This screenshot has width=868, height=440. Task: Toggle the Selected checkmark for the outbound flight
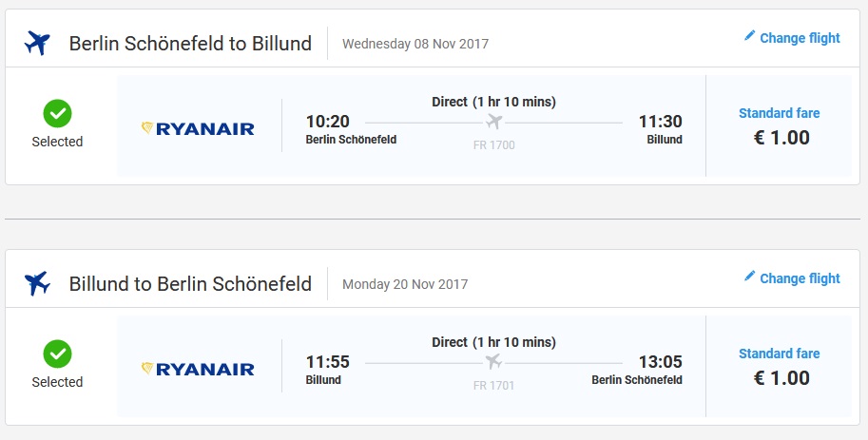[57, 114]
